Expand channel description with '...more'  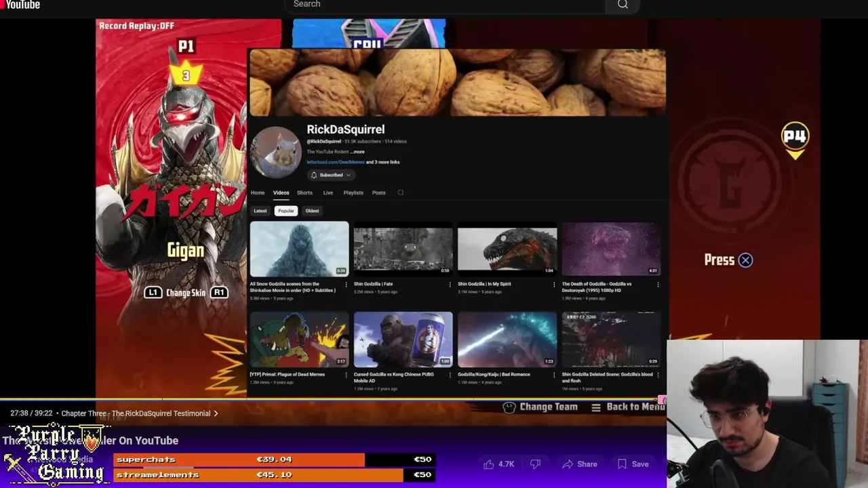coord(357,152)
